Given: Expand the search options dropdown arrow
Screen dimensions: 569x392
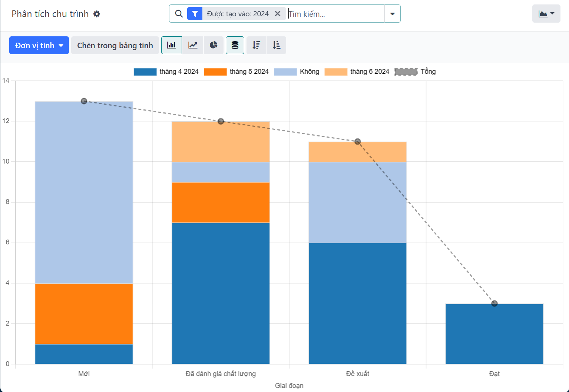Looking at the screenshot, I should pyautogui.click(x=392, y=14).
